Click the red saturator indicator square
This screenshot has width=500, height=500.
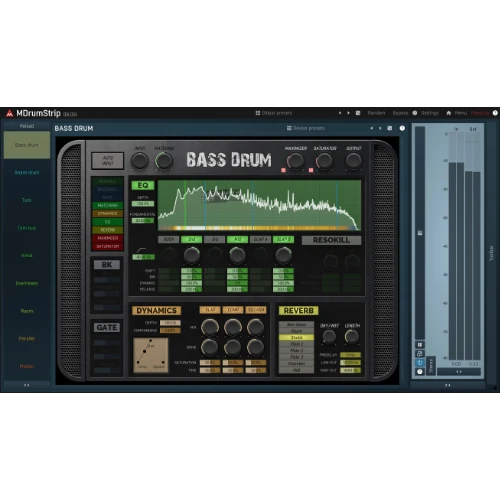point(311,170)
